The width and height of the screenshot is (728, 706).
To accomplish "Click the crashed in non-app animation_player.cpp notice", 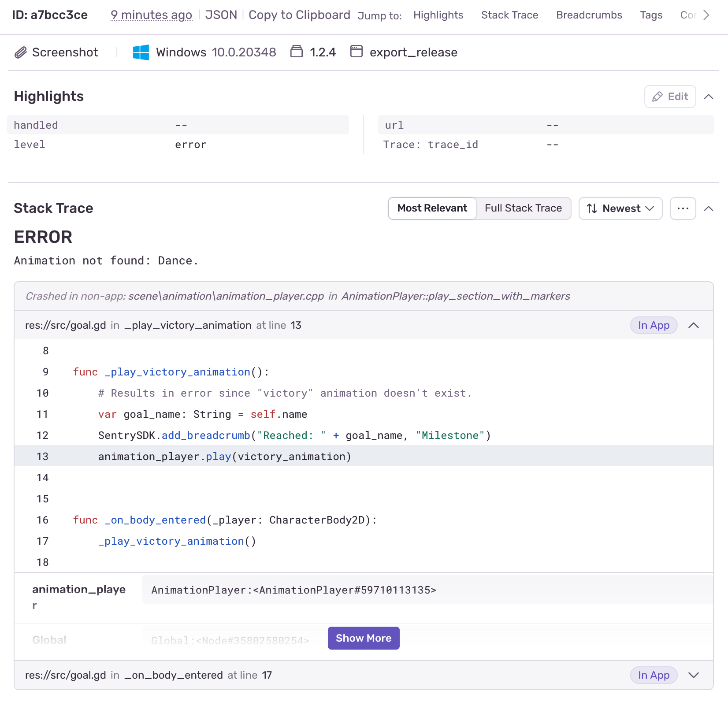I will pos(298,296).
